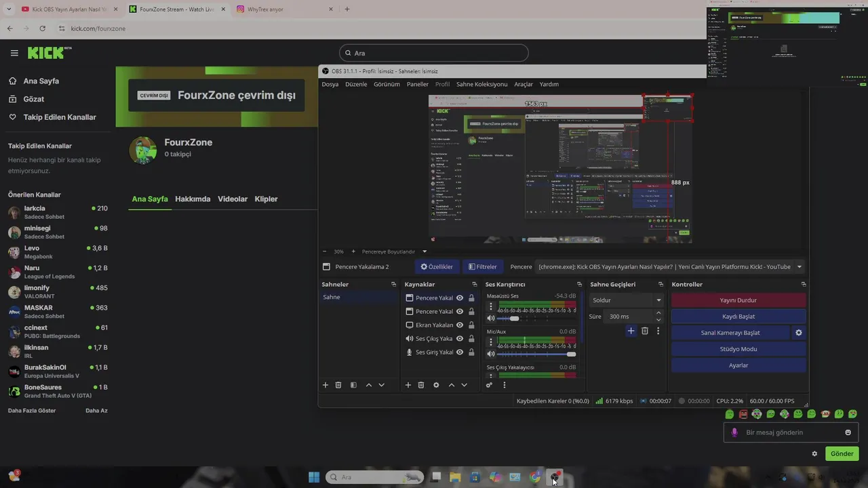Unlock the Ekran Yakalan source
Viewport: 868px width, 488px height.
pos(471,325)
